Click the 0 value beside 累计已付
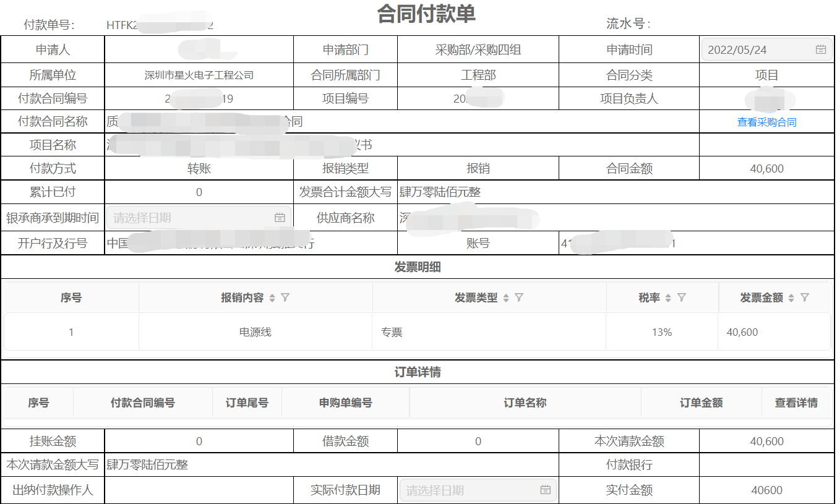The width and height of the screenshot is (837, 504). coord(199,192)
